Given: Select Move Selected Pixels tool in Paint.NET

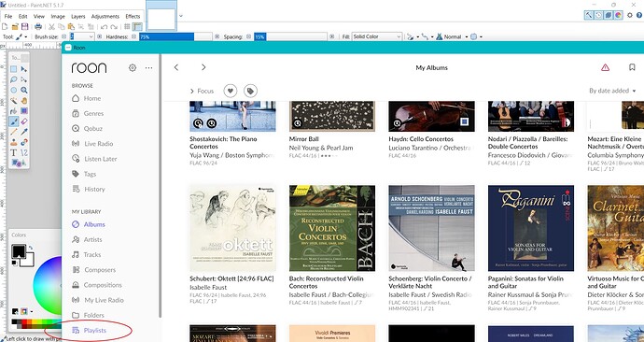Looking at the screenshot, I should point(24,68).
